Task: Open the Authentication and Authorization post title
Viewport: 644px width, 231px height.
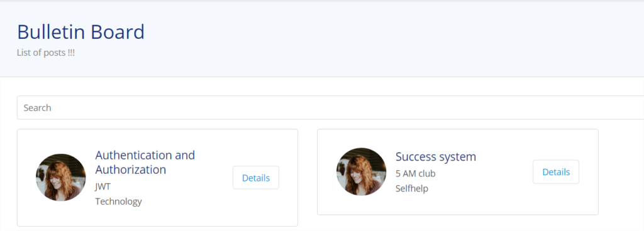Action: [x=145, y=162]
